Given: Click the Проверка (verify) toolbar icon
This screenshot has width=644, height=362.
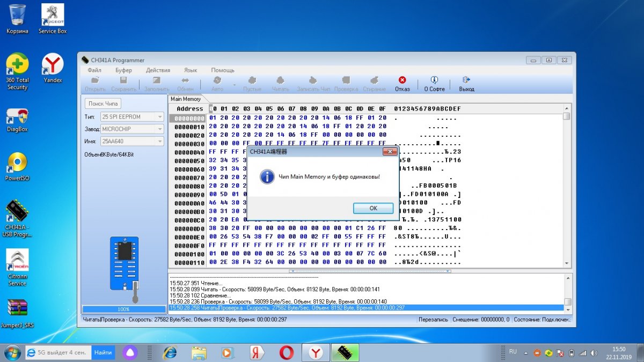Looking at the screenshot, I should pyautogui.click(x=346, y=81).
